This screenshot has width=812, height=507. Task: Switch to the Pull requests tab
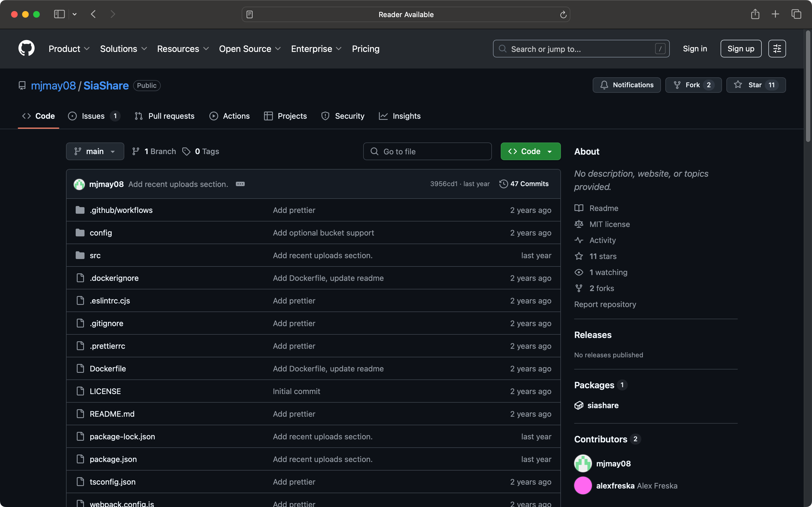click(x=164, y=116)
